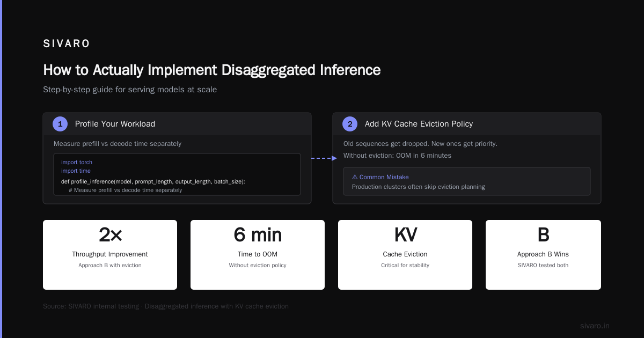Select the Cache Eviction card
Image resolution: width=644 pixels, height=338 pixels.
coord(405,255)
